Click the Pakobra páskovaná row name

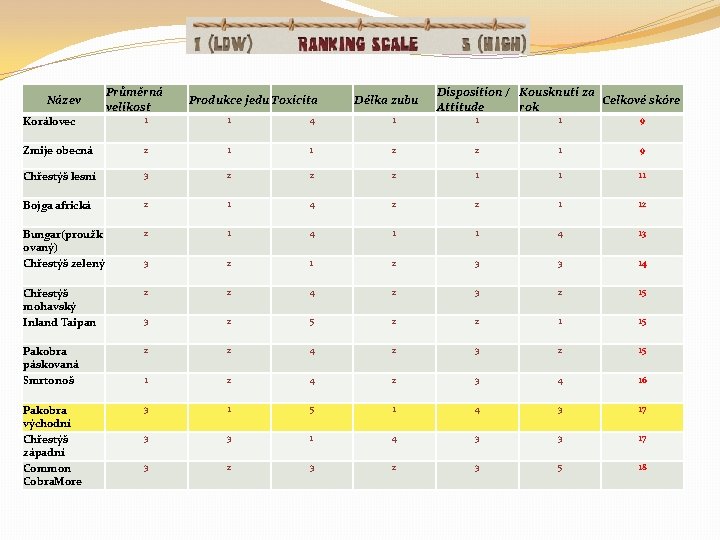tap(51, 358)
